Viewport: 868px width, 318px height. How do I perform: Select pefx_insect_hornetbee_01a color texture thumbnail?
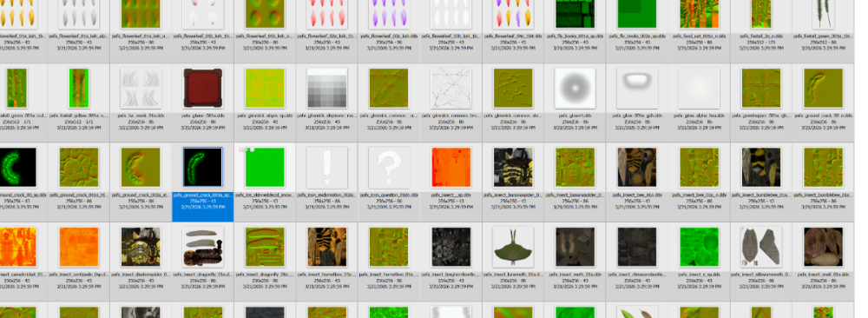pos(326,247)
